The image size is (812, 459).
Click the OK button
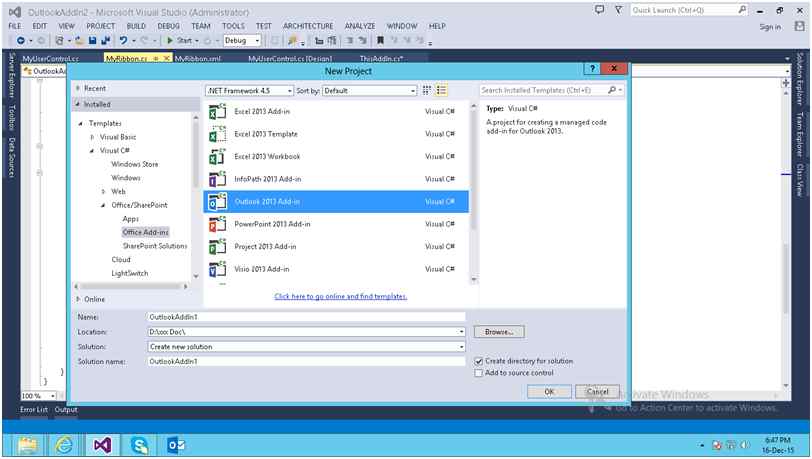pyautogui.click(x=549, y=392)
